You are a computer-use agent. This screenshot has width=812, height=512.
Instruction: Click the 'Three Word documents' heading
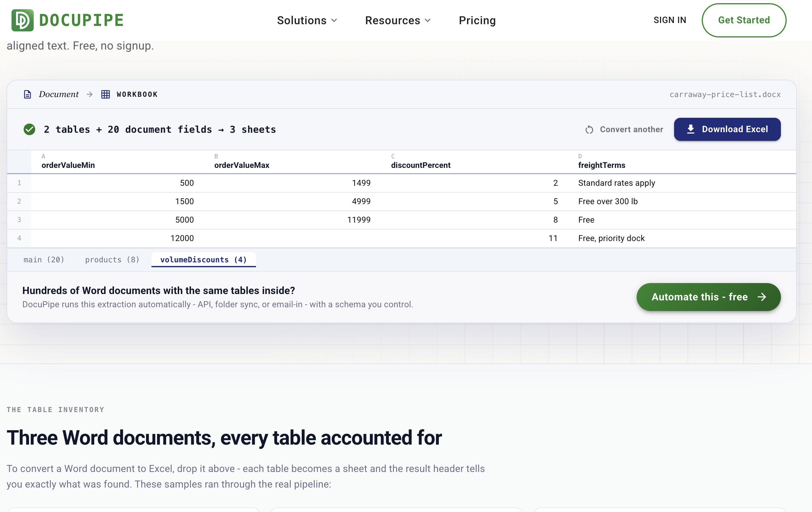[224, 438]
